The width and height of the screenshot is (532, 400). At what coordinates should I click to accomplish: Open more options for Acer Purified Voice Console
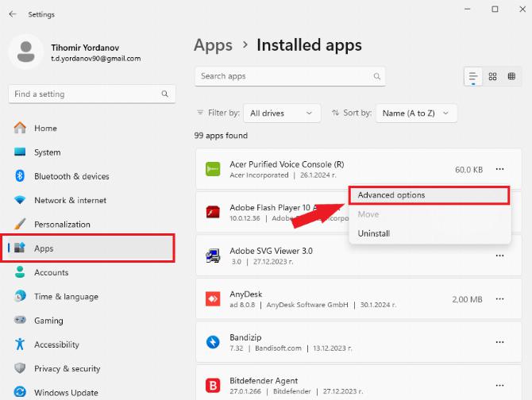(x=499, y=169)
